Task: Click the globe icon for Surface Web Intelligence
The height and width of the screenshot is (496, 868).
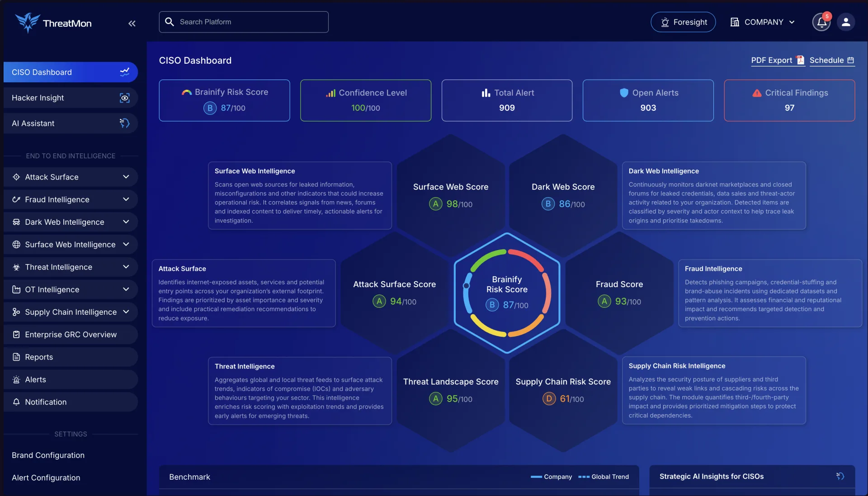Action: pos(16,244)
